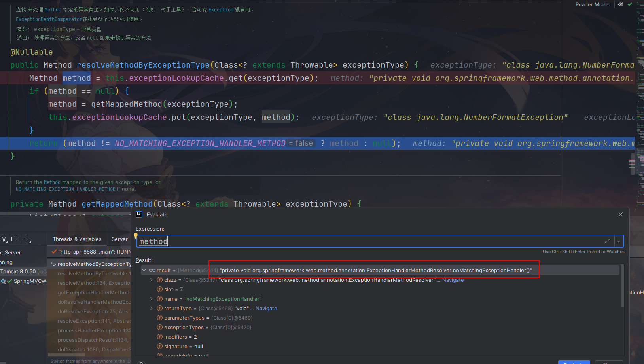Click the help question mark in Evaluate dialog

(x=141, y=363)
